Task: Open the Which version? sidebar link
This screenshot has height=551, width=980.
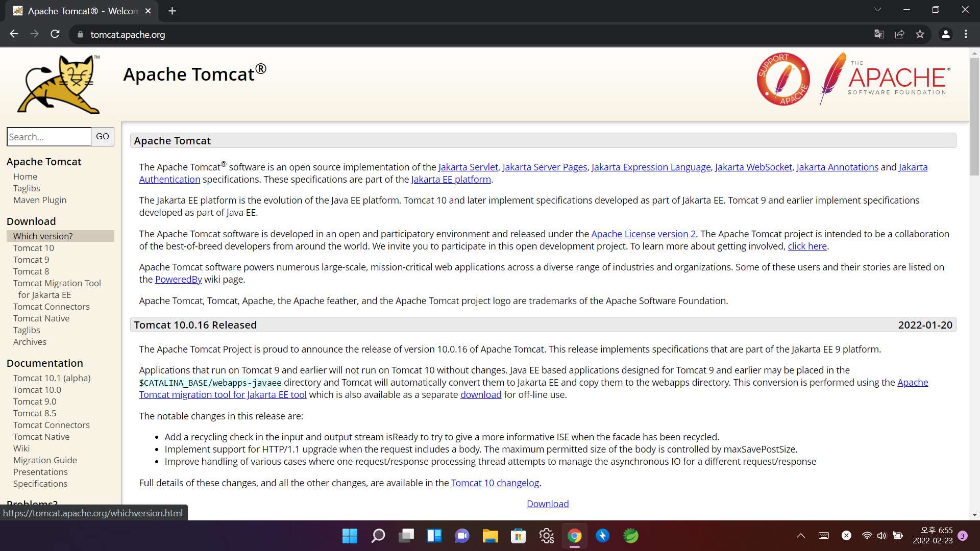Action: point(43,236)
